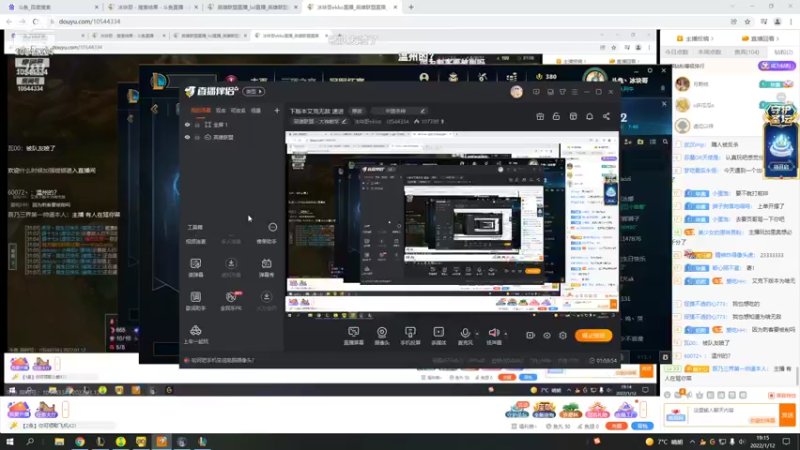Screen dimensions: 800x450
Task: Open the 歌词助手 lyrics helper tool
Action: pos(195,301)
